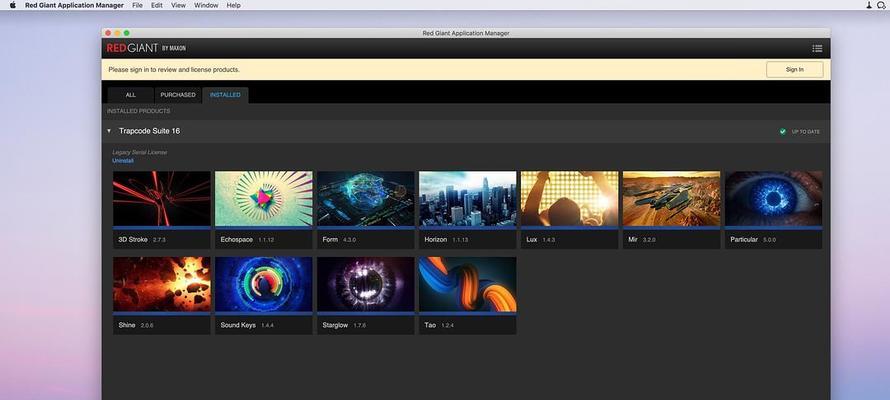This screenshot has height=400, width=890.
Task: Open the Apple menu
Action: [12, 5]
